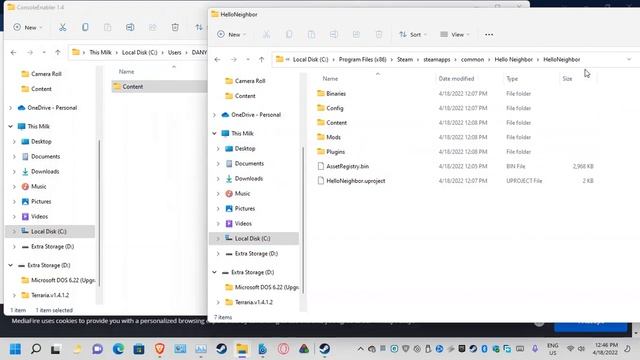Image resolution: width=640 pixels, height=360 pixels.
Task: Click the Wi-Fi network tray icon
Action: [570, 349]
